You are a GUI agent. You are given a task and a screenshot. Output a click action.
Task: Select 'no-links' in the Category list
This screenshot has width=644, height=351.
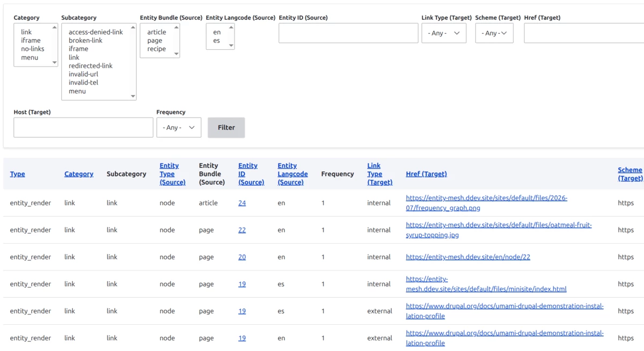(x=32, y=49)
